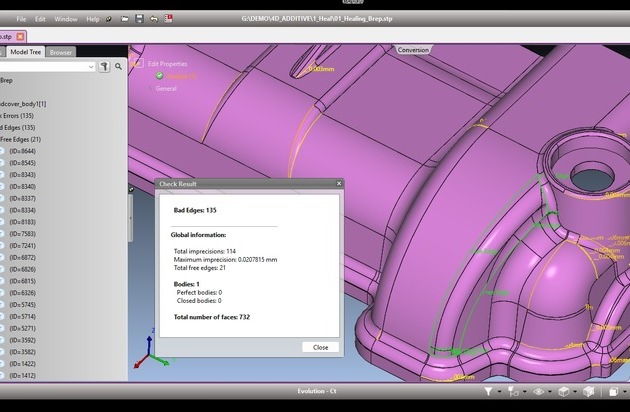Screen dimensions: 630x412
Task: Click the search magnifier in model tree
Action: tap(118, 66)
